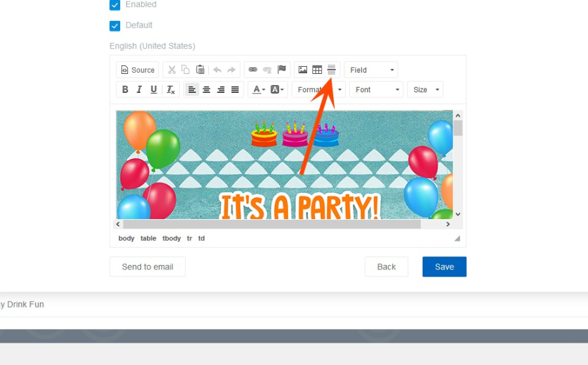Center align the text

pos(206,90)
